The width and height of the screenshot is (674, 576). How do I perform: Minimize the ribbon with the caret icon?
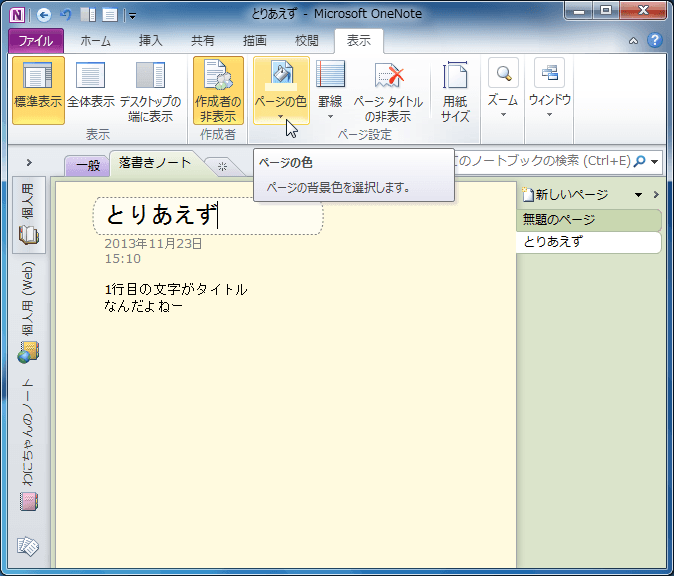pyautogui.click(x=633, y=41)
